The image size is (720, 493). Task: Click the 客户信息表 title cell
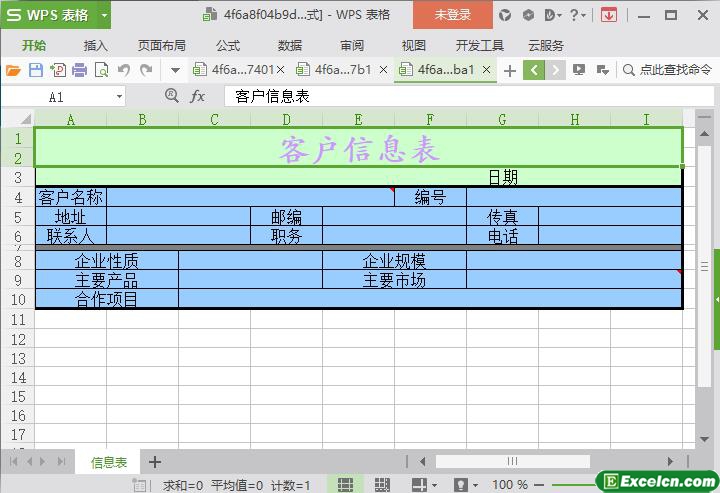click(359, 148)
